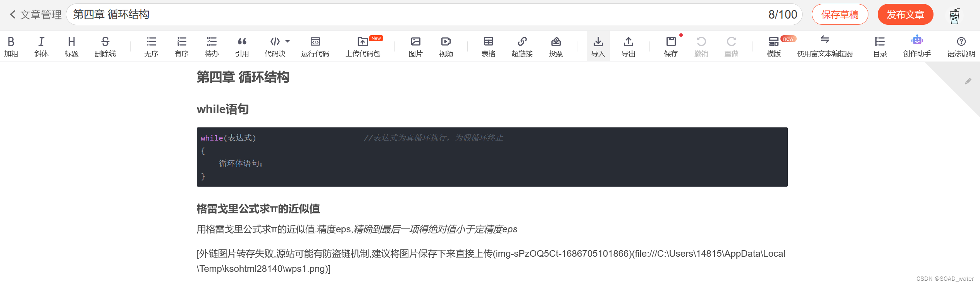Insert a table (表格)
This screenshot has height=285, width=980.
(x=489, y=46)
